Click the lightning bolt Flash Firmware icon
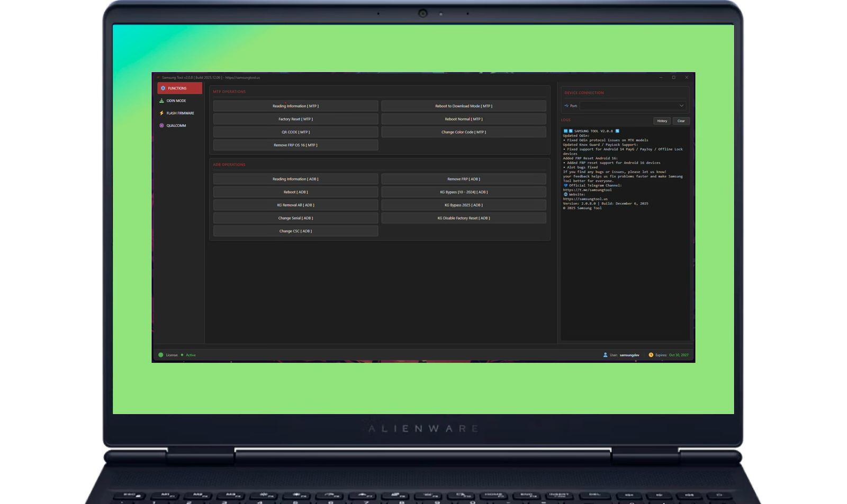The height and width of the screenshot is (504, 847). [161, 113]
